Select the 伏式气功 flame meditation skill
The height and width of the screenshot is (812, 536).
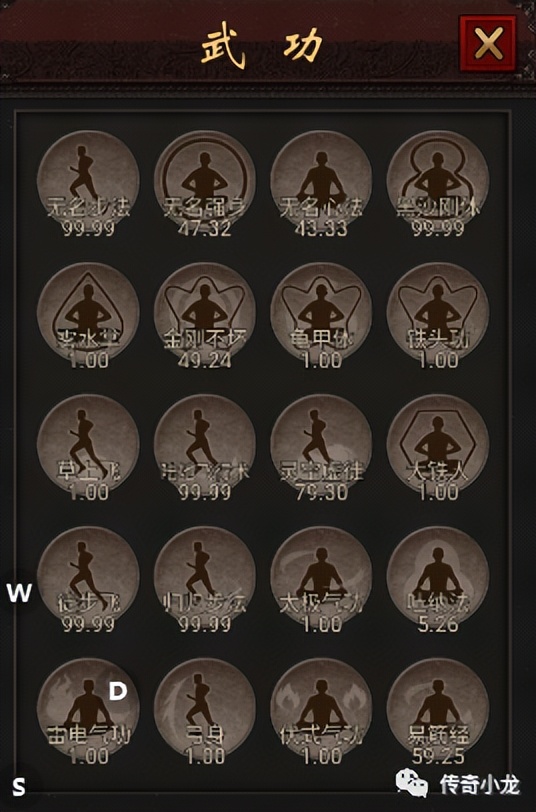pyautogui.click(x=321, y=709)
